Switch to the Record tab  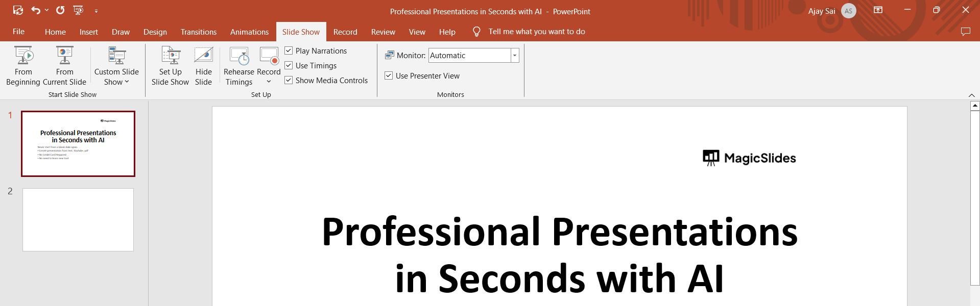[345, 32]
